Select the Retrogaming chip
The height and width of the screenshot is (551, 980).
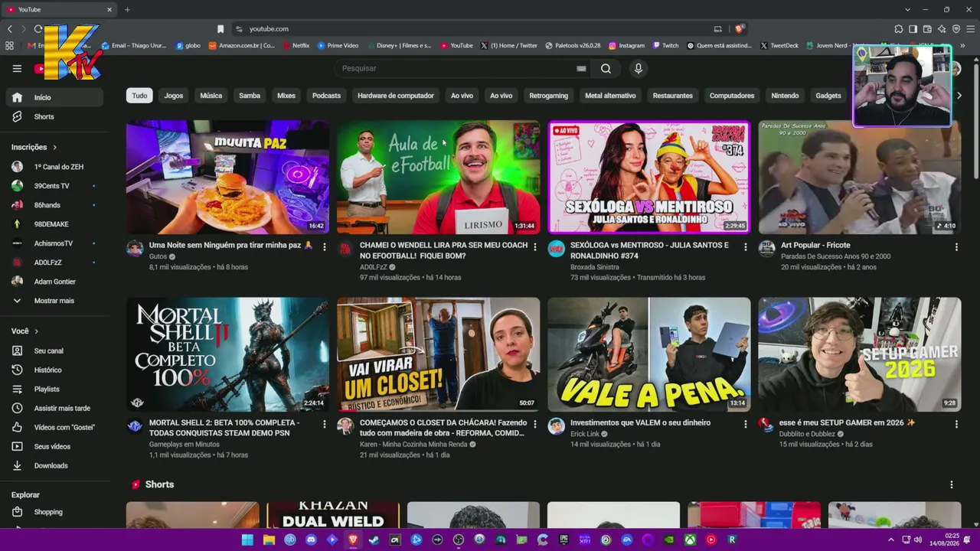point(548,96)
